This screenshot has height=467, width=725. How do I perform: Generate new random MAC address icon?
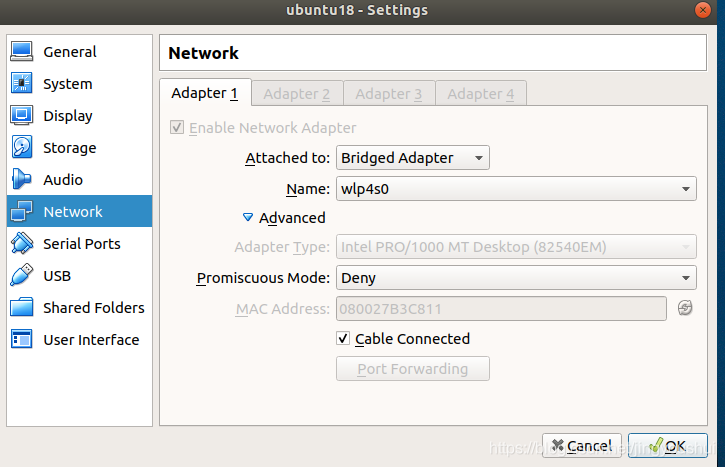click(685, 308)
